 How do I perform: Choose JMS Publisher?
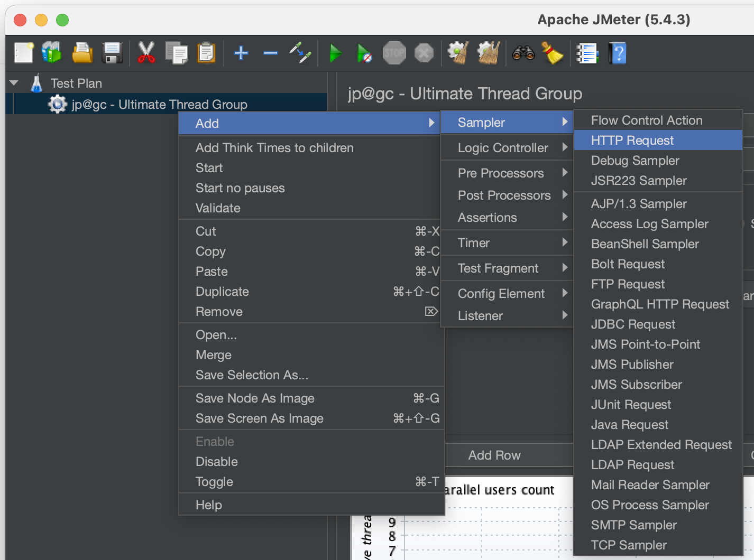coord(658,365)
